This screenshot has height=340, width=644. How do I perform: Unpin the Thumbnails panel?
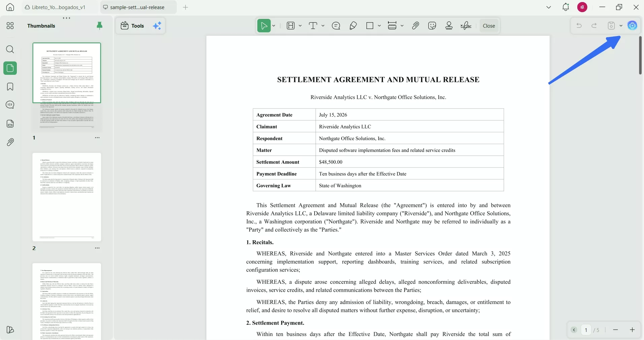pos(99,26)
